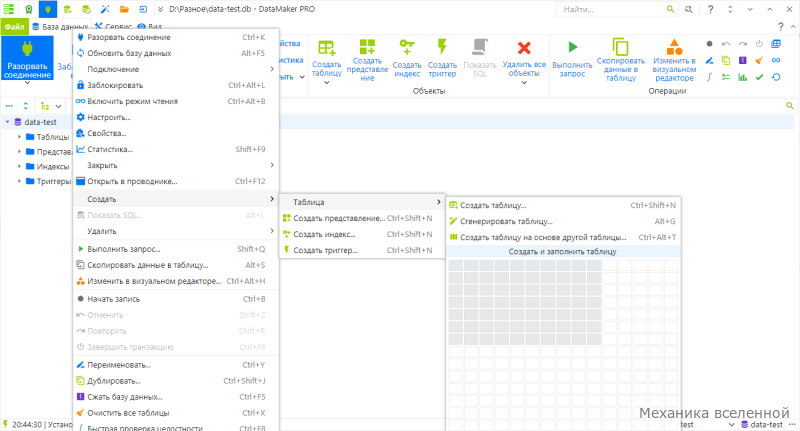Click the Create table ribbon icon

(x=327, y=48)
